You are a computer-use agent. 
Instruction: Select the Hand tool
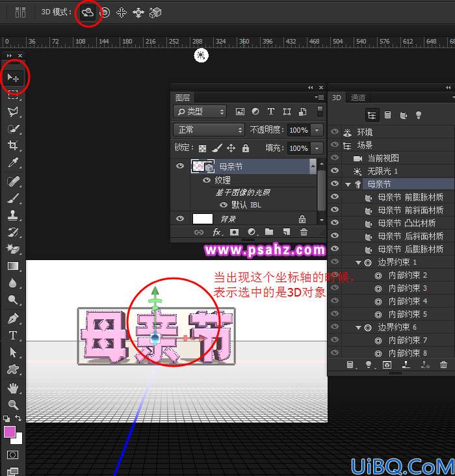click(13, 388)
